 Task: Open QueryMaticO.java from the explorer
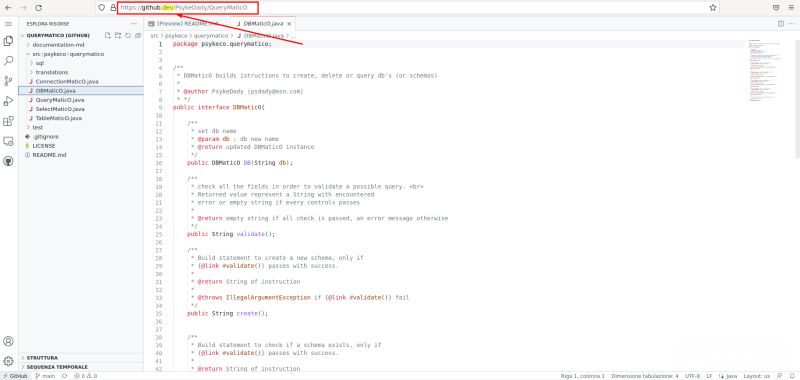(60, 100)
